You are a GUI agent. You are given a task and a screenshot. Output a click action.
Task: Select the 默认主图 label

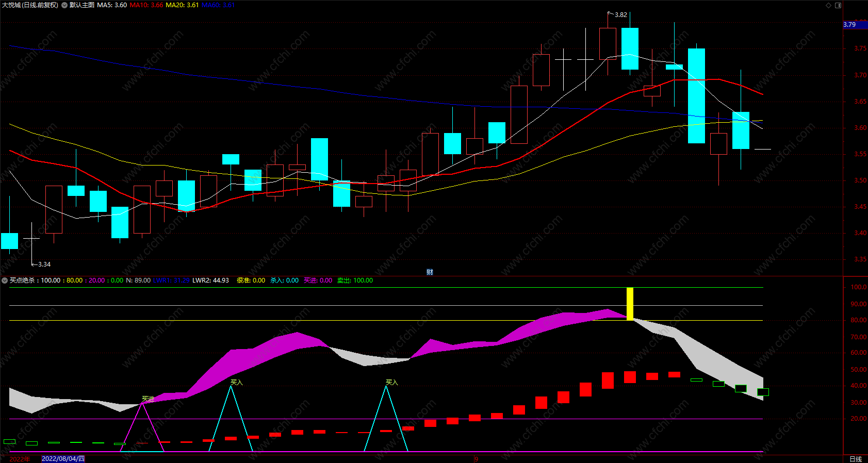click(82, 5)
